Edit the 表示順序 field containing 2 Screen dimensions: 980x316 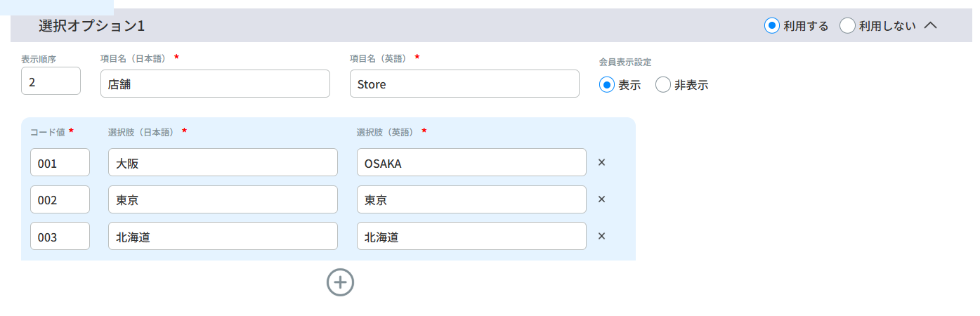pos(51,81)
